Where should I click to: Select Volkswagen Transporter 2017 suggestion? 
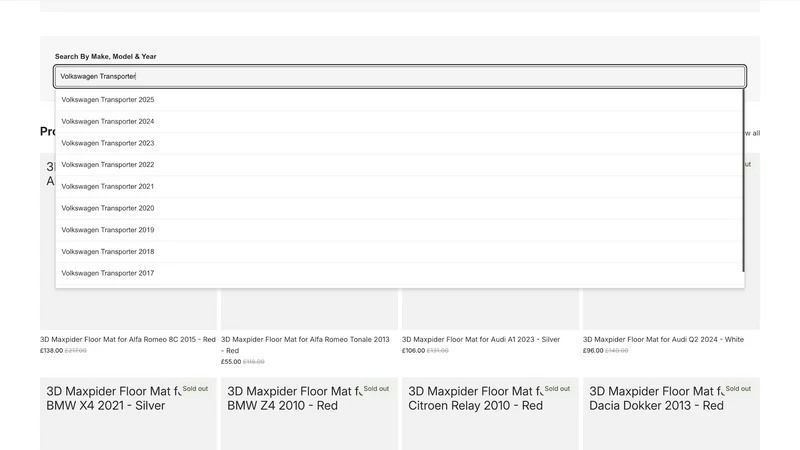pos(399,273)
